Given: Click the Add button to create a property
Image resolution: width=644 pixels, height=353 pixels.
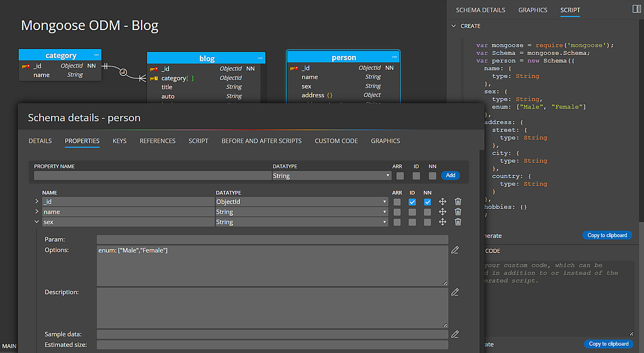Looking at the screenshot, I should [x=450, y=175].
